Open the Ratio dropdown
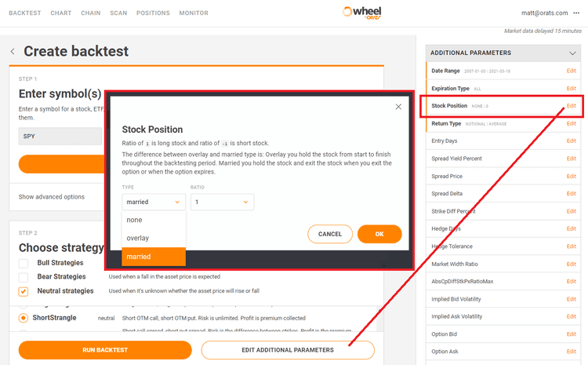This screenshot has height=365, width=588. (x=222, y=202)
